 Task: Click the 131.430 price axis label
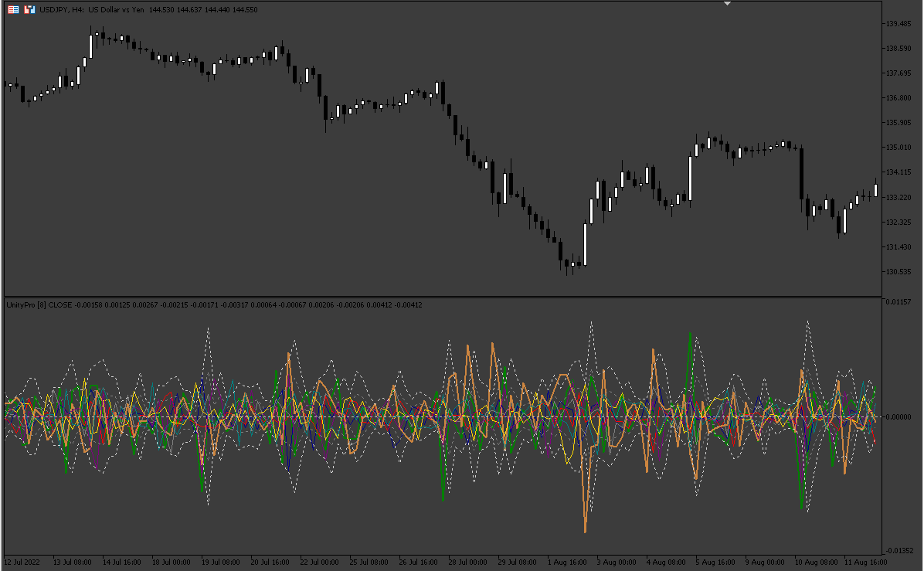pos(899,247)
